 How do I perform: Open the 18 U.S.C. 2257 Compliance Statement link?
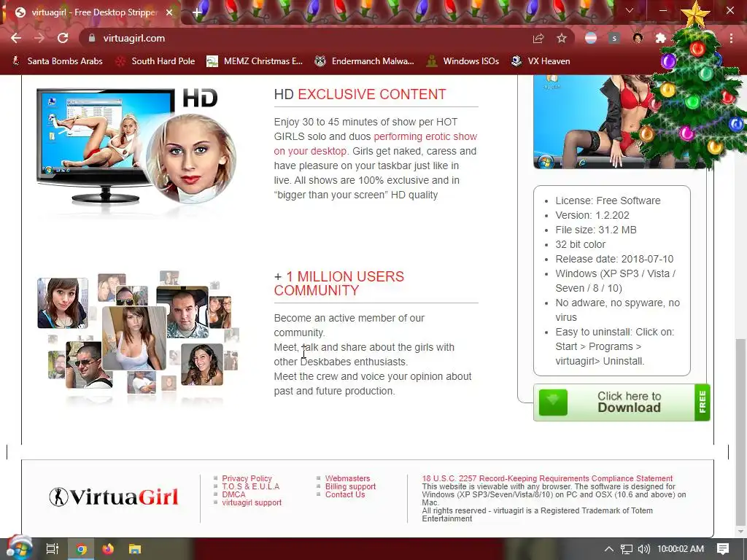(x=547, y=478)
